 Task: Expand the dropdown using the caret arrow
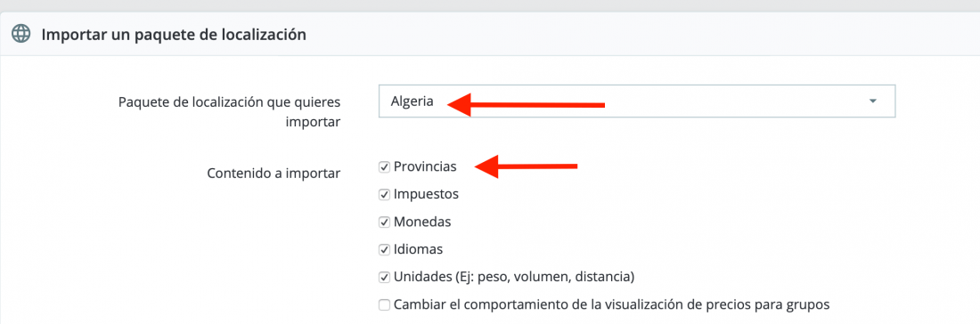click(x=873, y=101)
